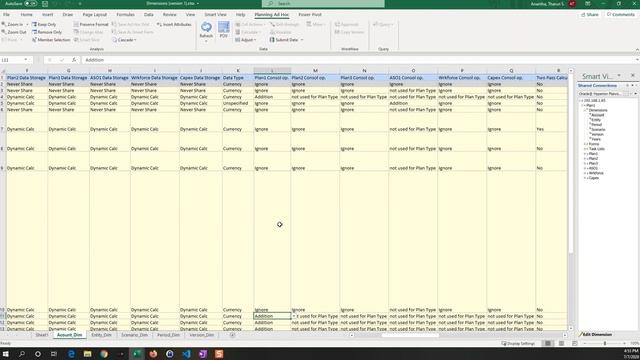
Task: Expand the Forms tree node
Action: click(x=586, y=144)
